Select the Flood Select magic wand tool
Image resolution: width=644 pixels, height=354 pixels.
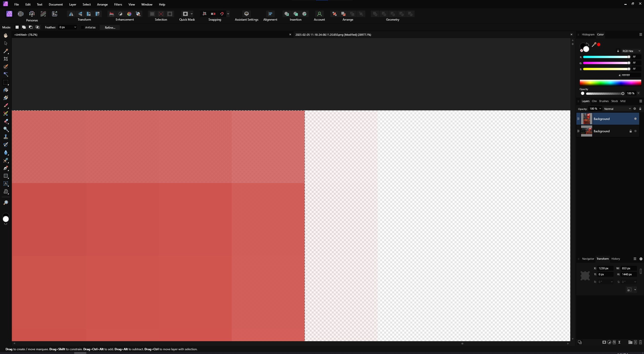point(6,74)
